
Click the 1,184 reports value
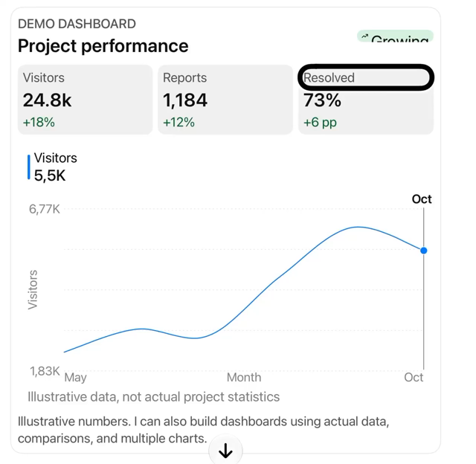(185, 100)
